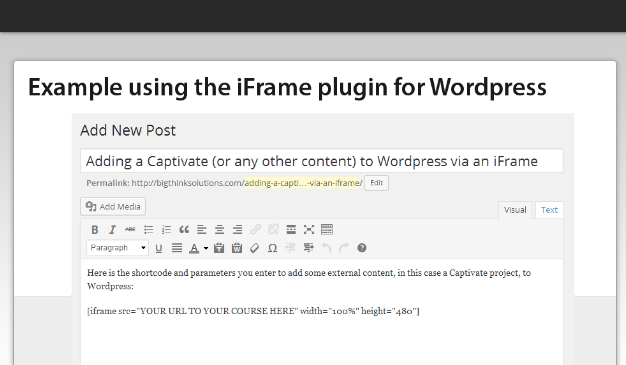Switch to the Visual editor tab
Image resolution: width=626 pixels, height=365 pixels.
(515, 210)
